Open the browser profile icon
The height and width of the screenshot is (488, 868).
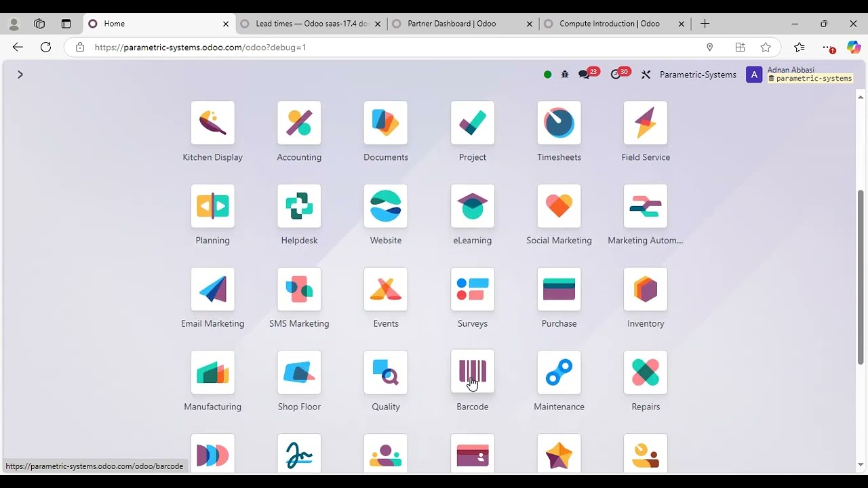click(14, 24)
